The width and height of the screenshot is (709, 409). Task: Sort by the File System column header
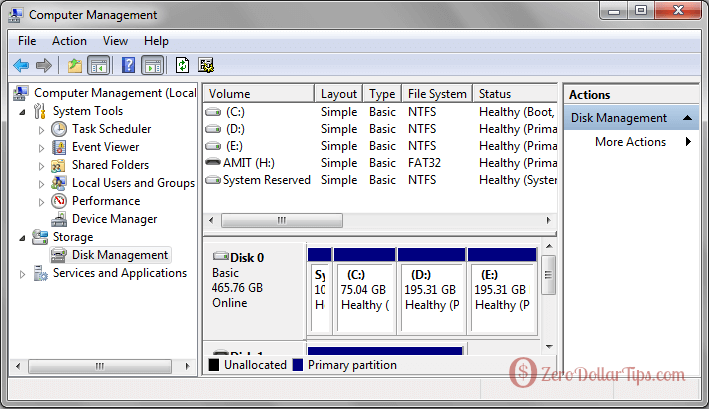[x=437, y=94]
